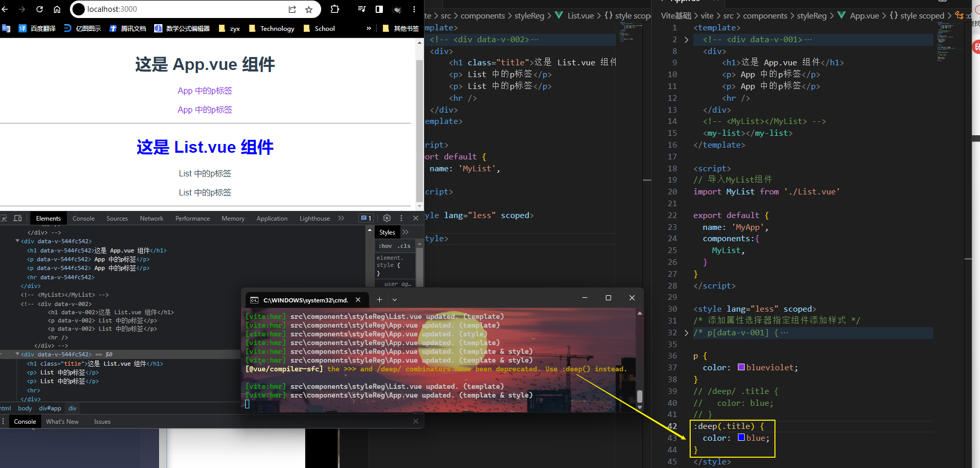
Task: Show more DevTools tabs
Action: pos(341,218)
